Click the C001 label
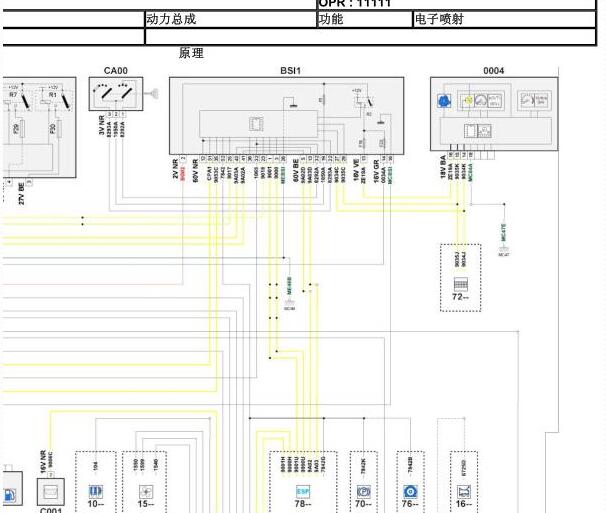 coord(51,510)
